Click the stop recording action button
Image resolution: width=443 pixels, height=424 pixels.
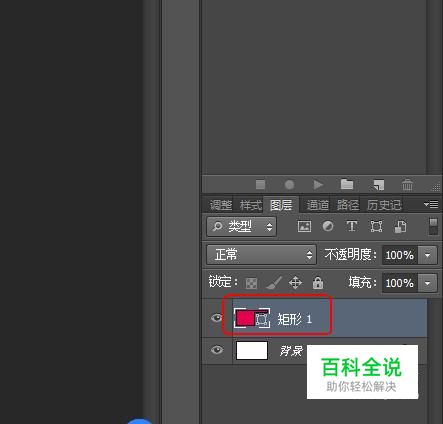pyautogui.click(x=260, y=185)
